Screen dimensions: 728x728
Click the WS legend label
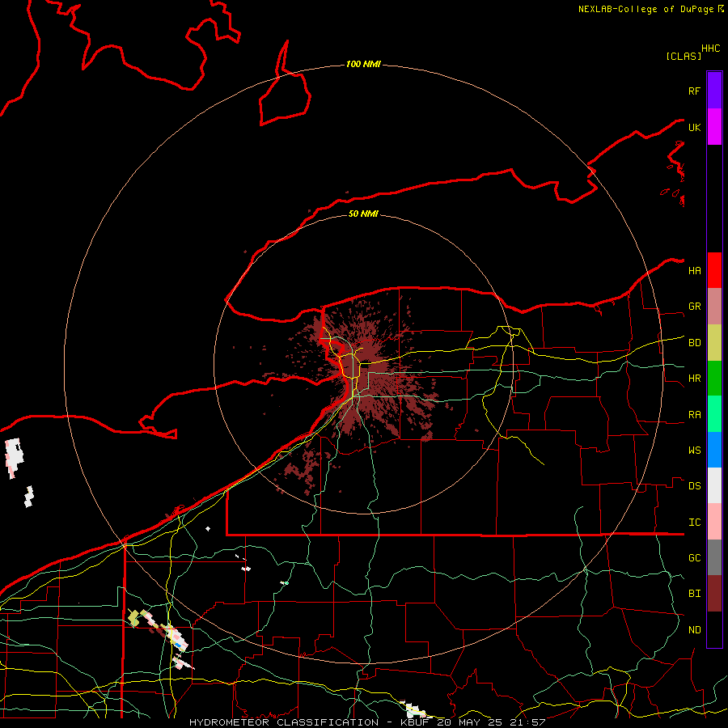694,451
